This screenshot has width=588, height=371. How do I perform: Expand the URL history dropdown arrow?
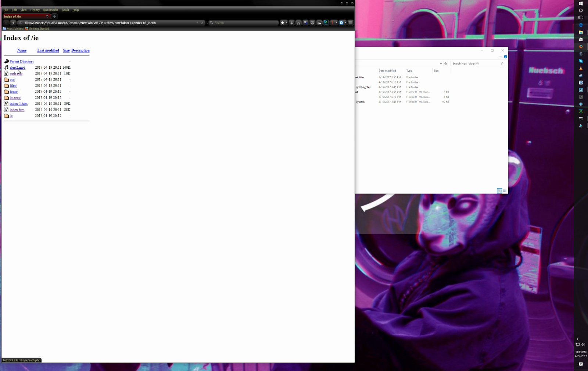point(197,23)
